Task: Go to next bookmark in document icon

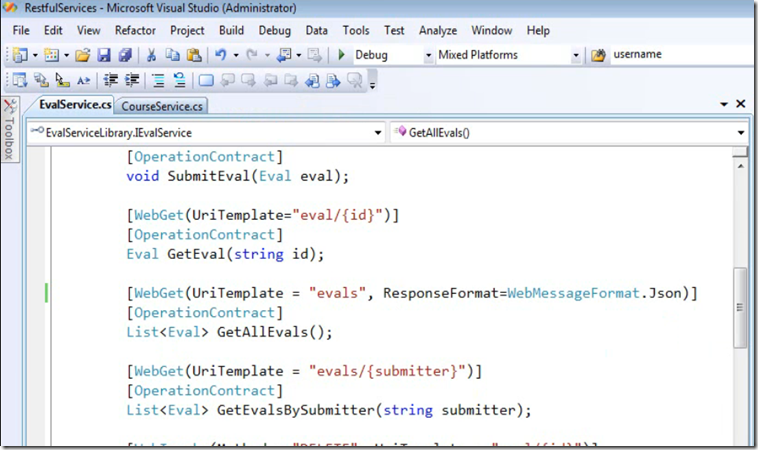Action: (x=334, y=80)
